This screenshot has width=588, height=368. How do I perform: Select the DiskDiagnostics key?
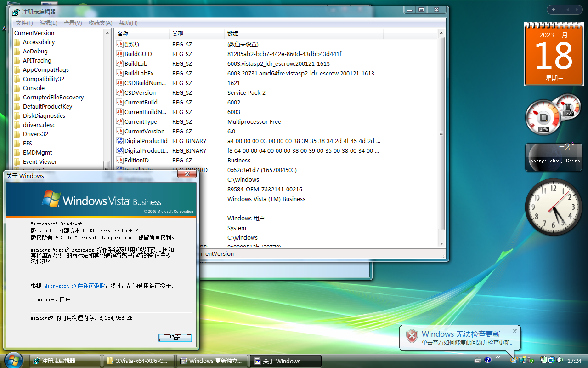coord(44,115)
